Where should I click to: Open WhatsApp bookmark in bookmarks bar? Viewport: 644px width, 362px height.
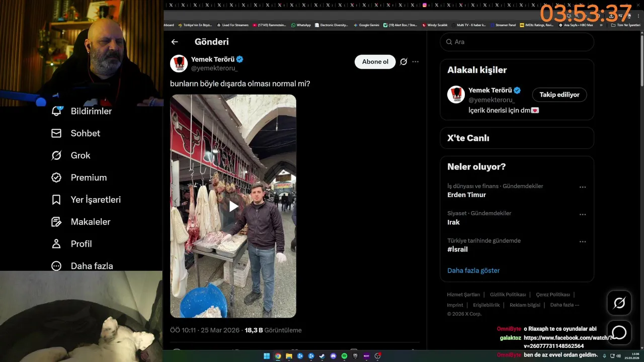[x=301, y=25]
